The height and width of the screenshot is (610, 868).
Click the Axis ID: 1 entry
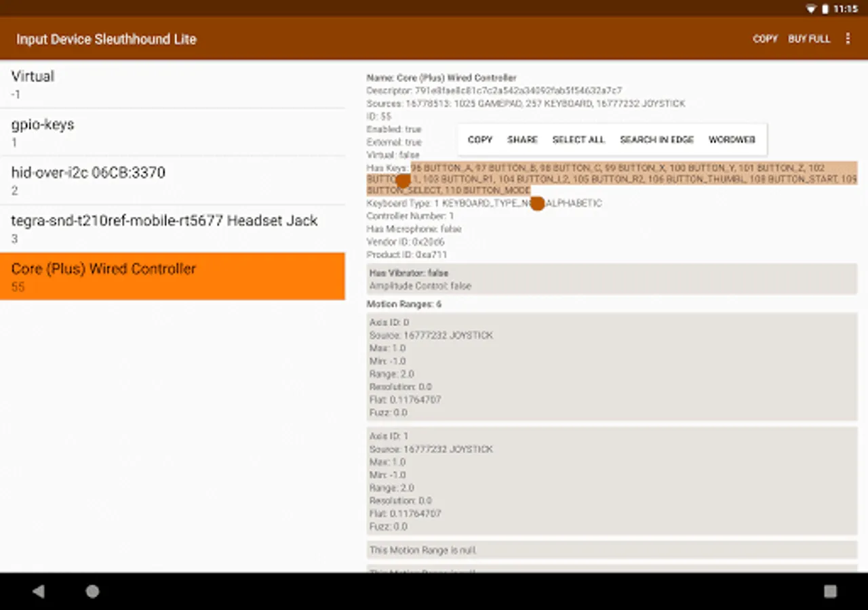click(x=389, y=436)
